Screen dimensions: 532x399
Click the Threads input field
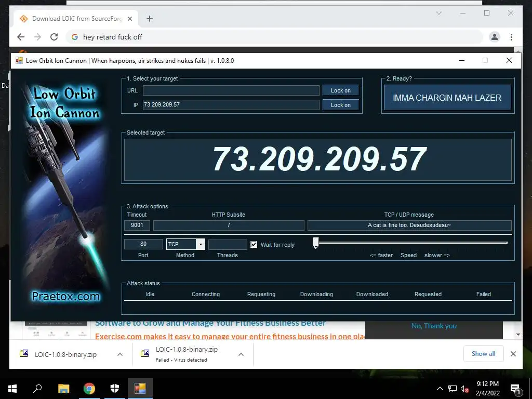pos(228,244)
